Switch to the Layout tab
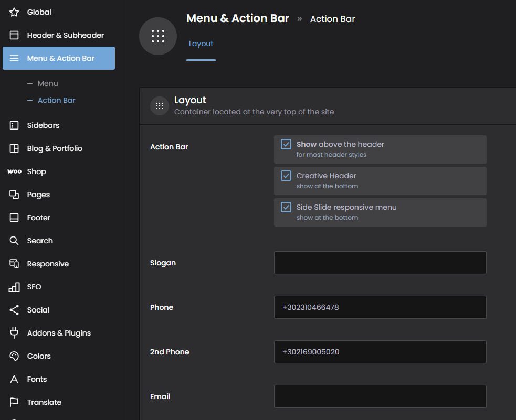516x420 pixels. pyautogui.click(x=201, y=44)
